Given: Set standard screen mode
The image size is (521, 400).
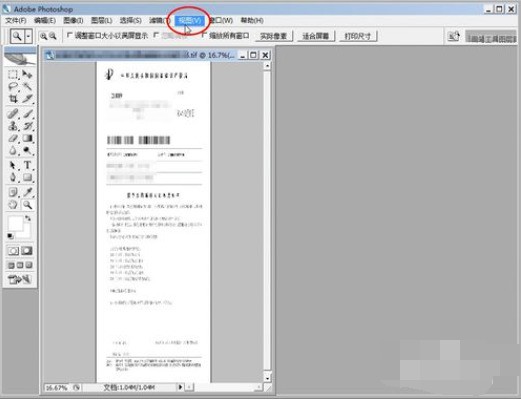Looking at the screenshot, I should pos(11,265).
